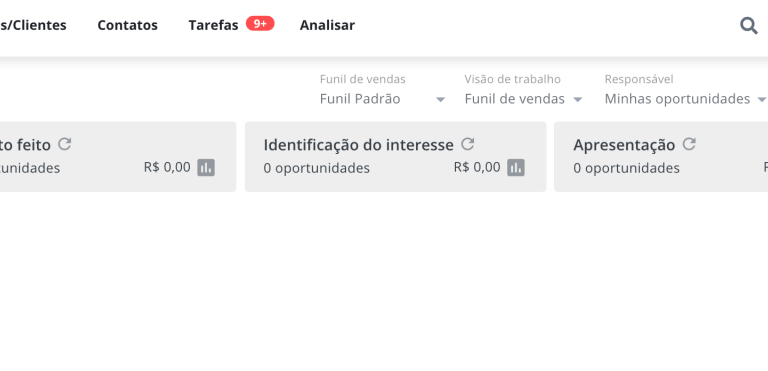768x371 pixels.
Task: Open bar chart icon in Identificação do interesse
Action: [516, 168]
